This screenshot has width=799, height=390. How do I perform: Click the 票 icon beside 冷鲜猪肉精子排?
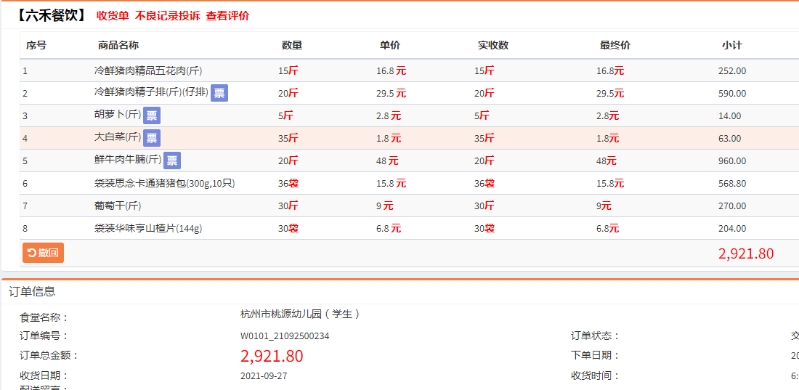[219, 93]
